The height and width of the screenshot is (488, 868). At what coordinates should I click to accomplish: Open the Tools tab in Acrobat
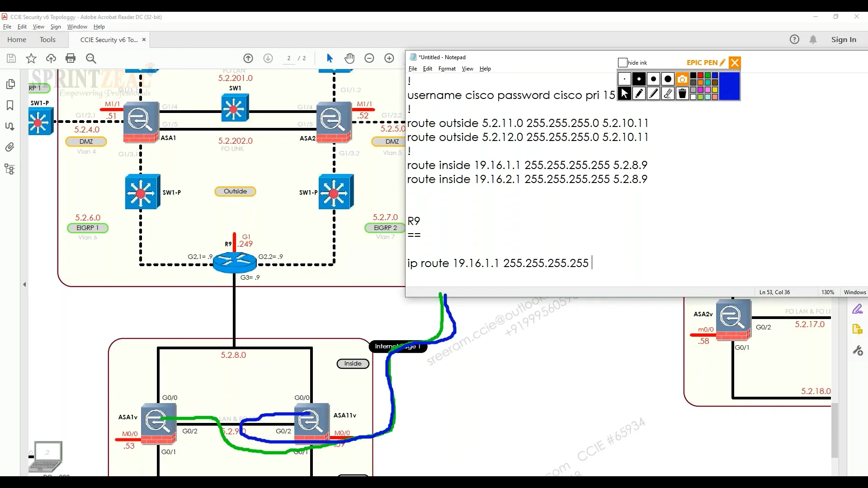[x=47, y=40]
